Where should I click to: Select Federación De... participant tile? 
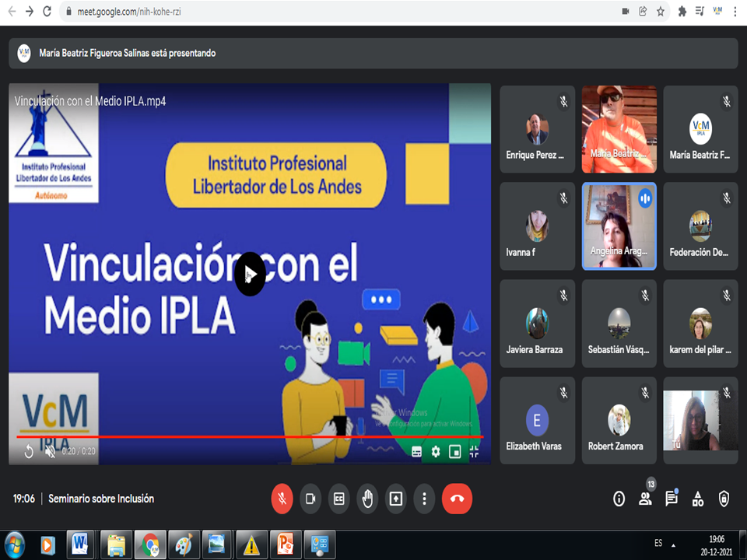click(x=700, y=226)
